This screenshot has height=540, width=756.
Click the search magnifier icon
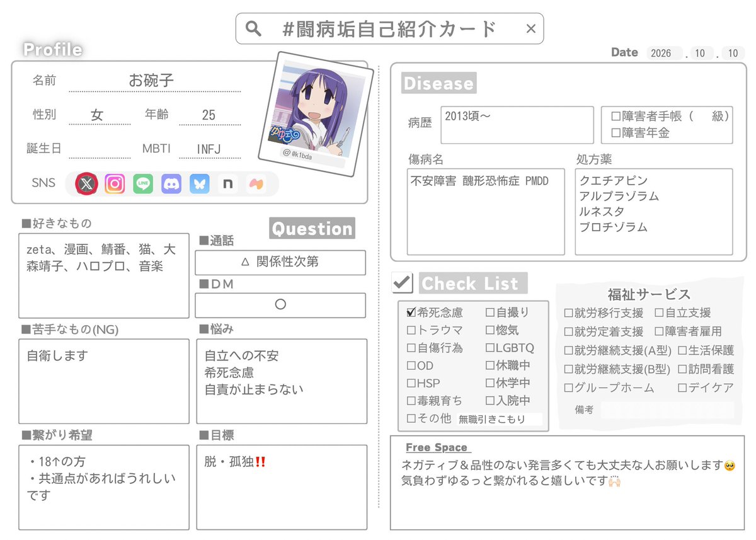253,28
